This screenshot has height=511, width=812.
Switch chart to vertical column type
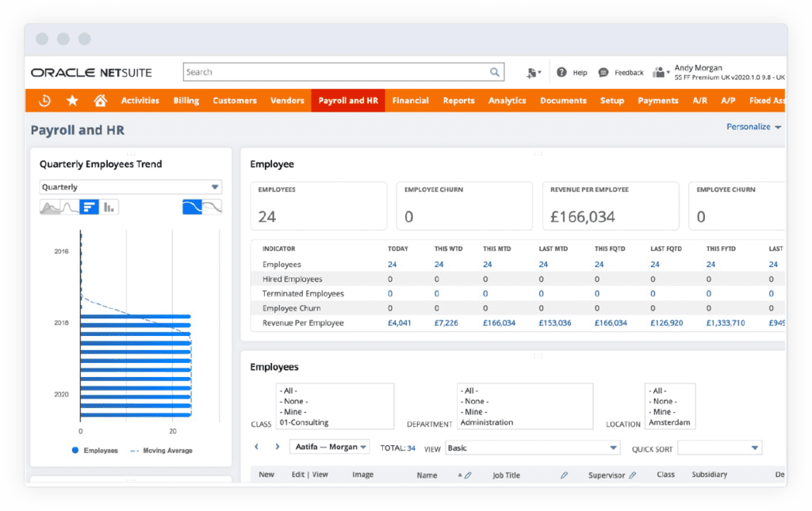point(109,208)
